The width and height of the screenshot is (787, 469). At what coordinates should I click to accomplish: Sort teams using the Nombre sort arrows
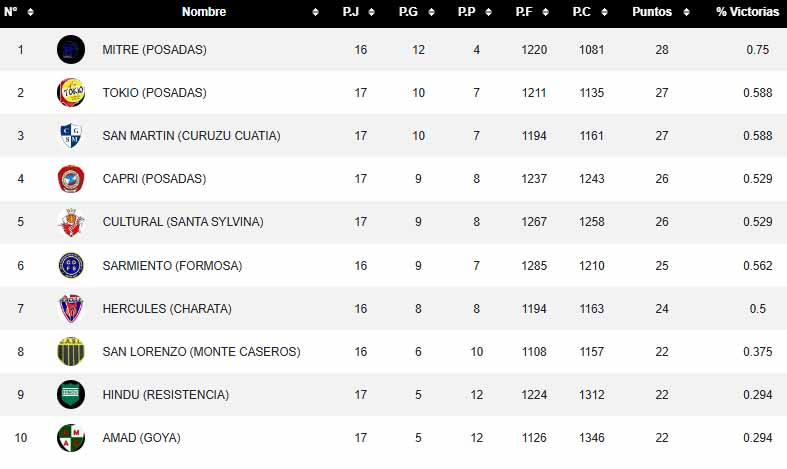(316, 12)
